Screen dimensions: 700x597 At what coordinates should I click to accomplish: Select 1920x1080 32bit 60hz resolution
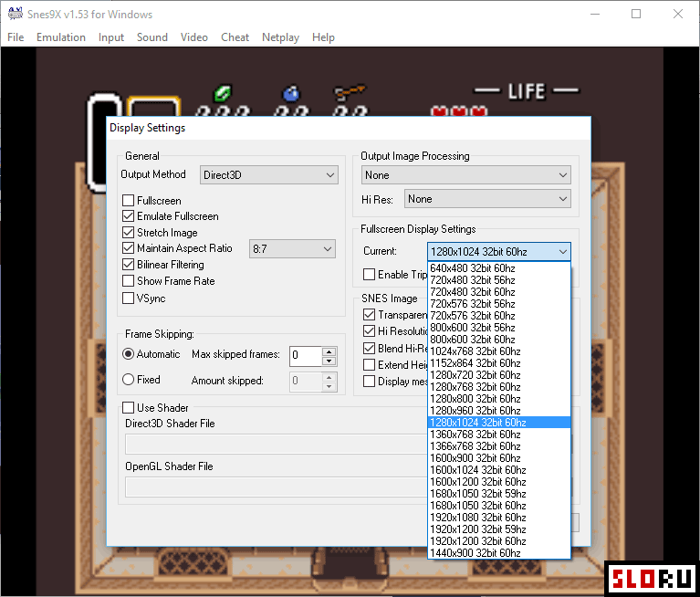pos(499,518)
